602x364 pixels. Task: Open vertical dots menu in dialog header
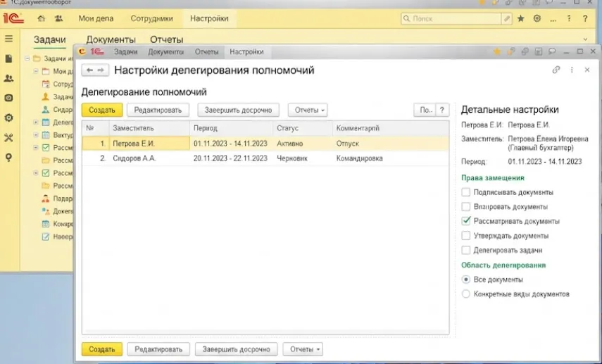pos(572,70)
